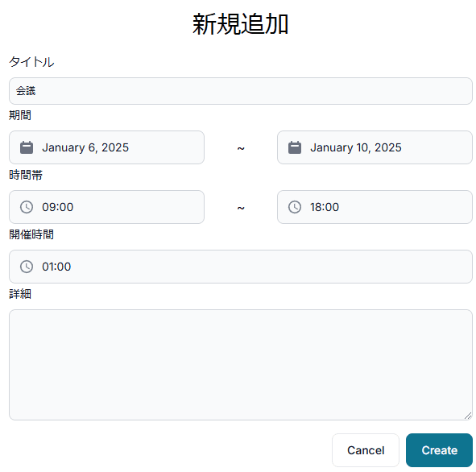The height and width of the screenshot is (472, 476).
Task: Click the 期間 label
Action: click(x=20, y=115)
